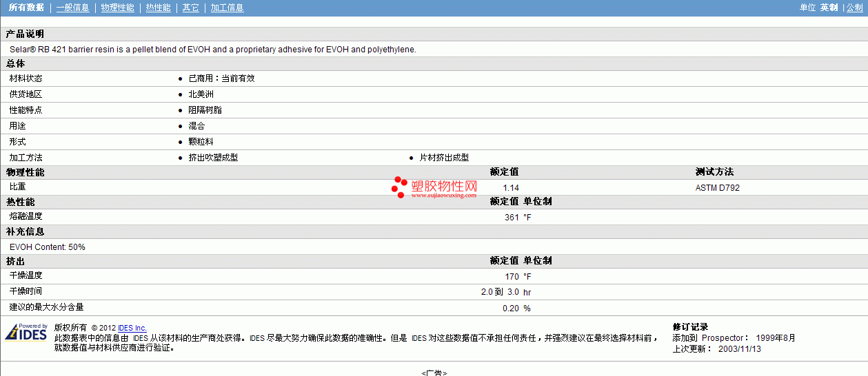Click the 材料状态 row label
The width and height of the screenshot is (868, 376).
pos(26,79)
